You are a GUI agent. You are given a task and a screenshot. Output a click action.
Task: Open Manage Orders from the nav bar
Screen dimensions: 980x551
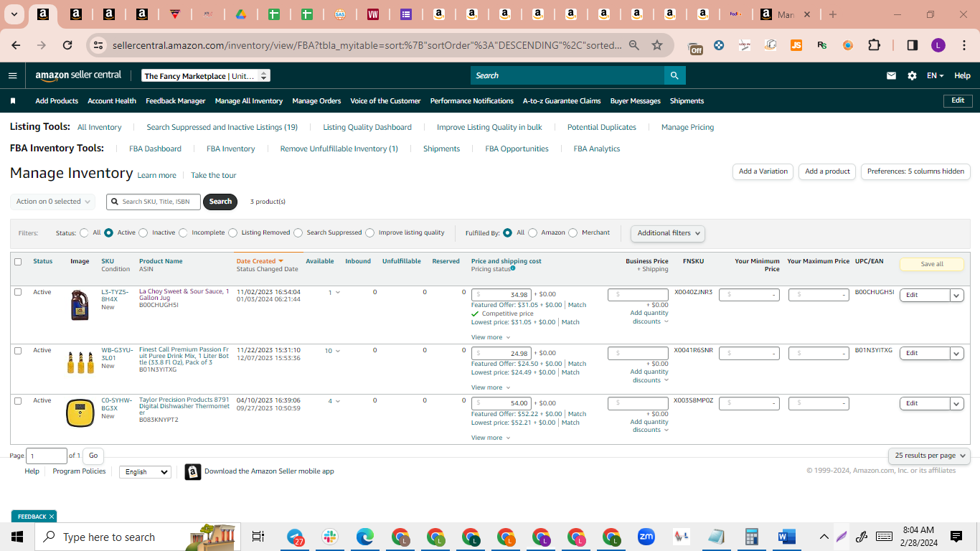coord(316,101)
